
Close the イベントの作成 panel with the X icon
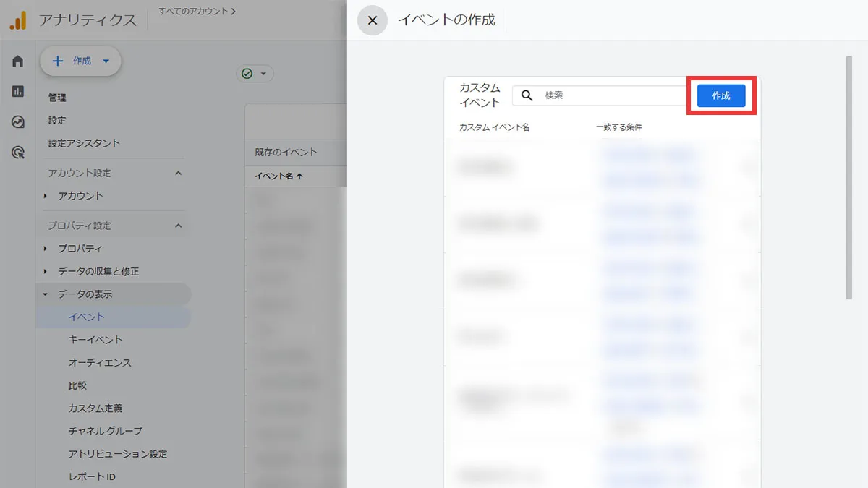coord(372,20)
